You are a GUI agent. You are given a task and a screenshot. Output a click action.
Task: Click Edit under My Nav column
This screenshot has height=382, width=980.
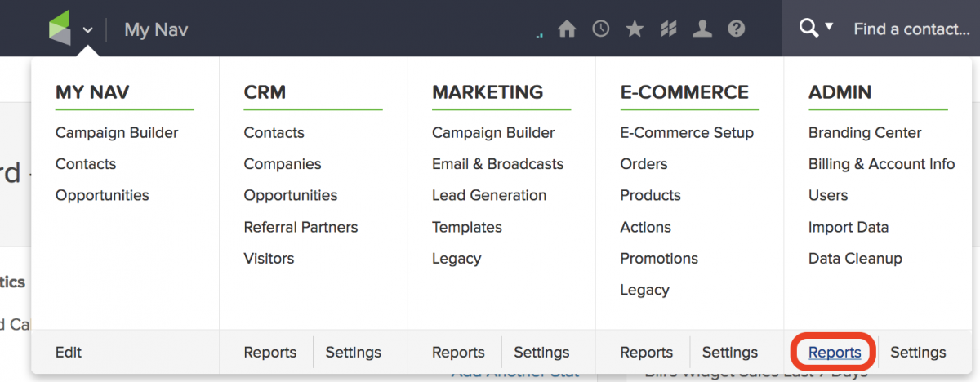pos(69,353)
